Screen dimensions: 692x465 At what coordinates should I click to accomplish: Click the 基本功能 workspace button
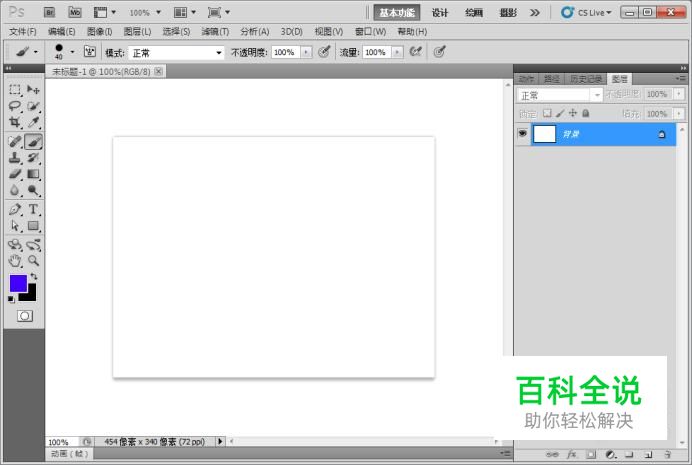(x=397, y=13)
